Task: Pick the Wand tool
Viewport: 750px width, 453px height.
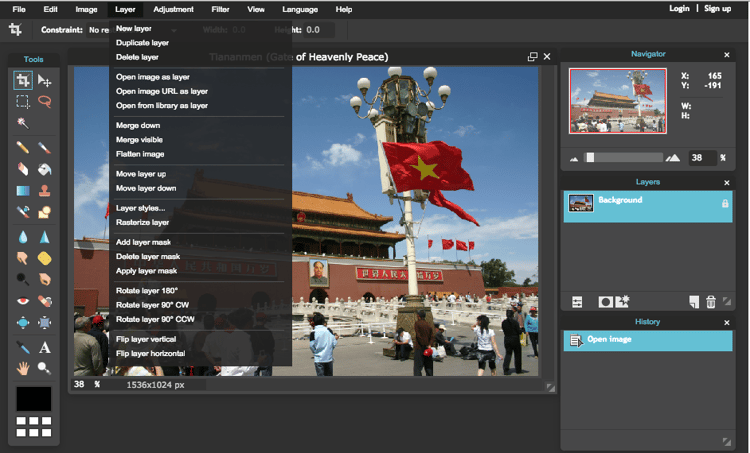Action: pyautogui.click(x=23, y=123)
